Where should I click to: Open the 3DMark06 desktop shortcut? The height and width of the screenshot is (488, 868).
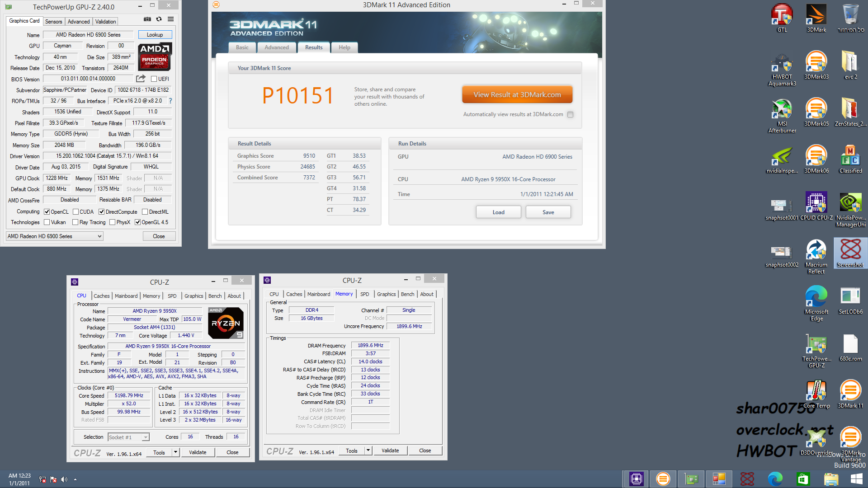click(x=816, y=159)
